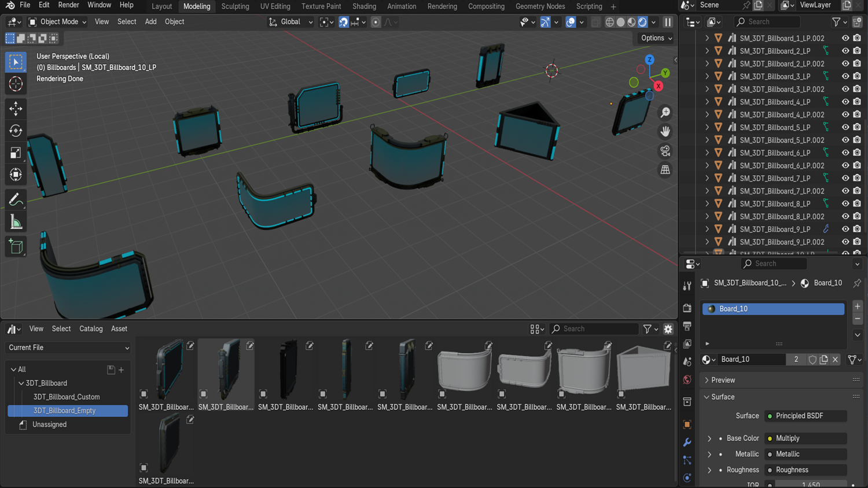Click the zoom magnifier viewport icon
Viewport: 868px width, 488px height.
coord(665,112)
